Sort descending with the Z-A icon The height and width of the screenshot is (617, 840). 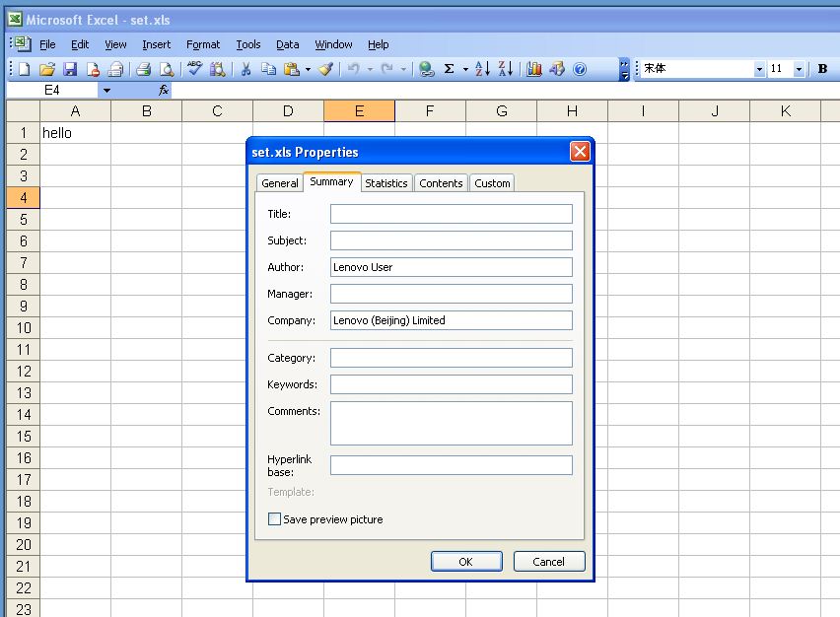pos(506,69)
